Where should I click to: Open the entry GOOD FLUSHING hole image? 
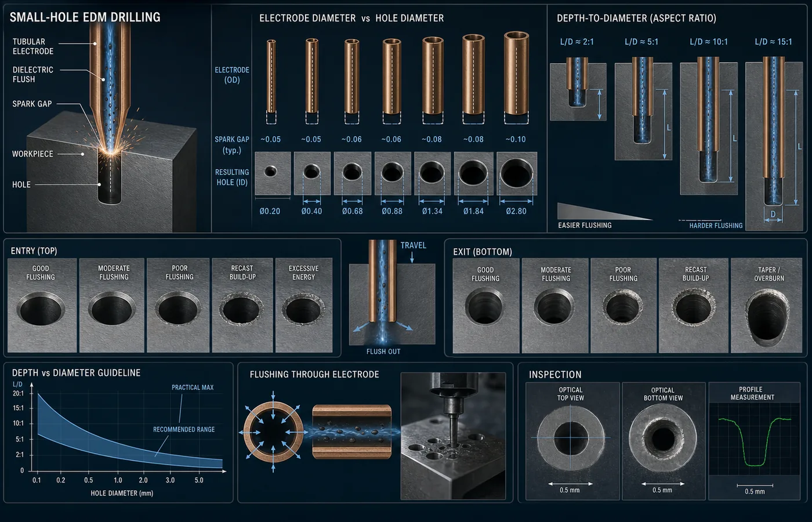[x=41, y=305]
